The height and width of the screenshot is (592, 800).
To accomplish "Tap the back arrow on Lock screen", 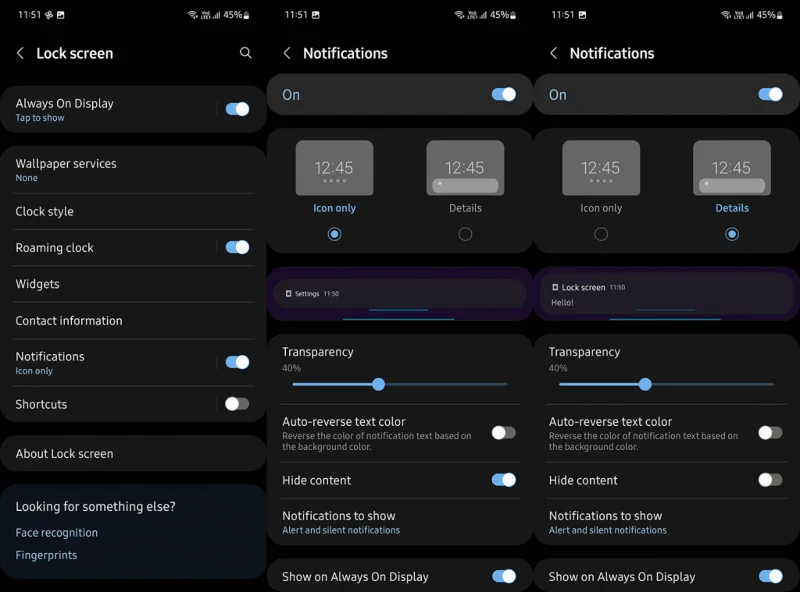I will (20, 53).
